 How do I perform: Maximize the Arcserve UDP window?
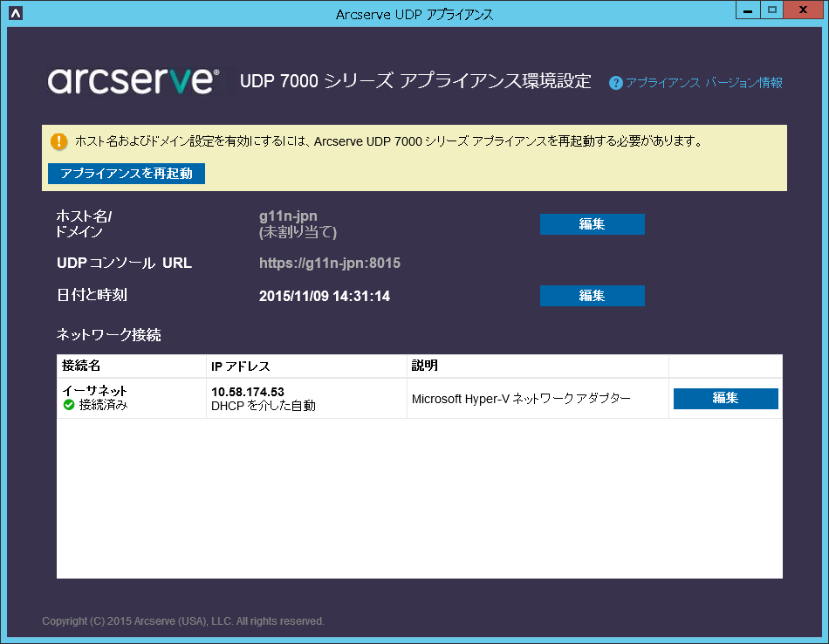[x=772, y=10]
